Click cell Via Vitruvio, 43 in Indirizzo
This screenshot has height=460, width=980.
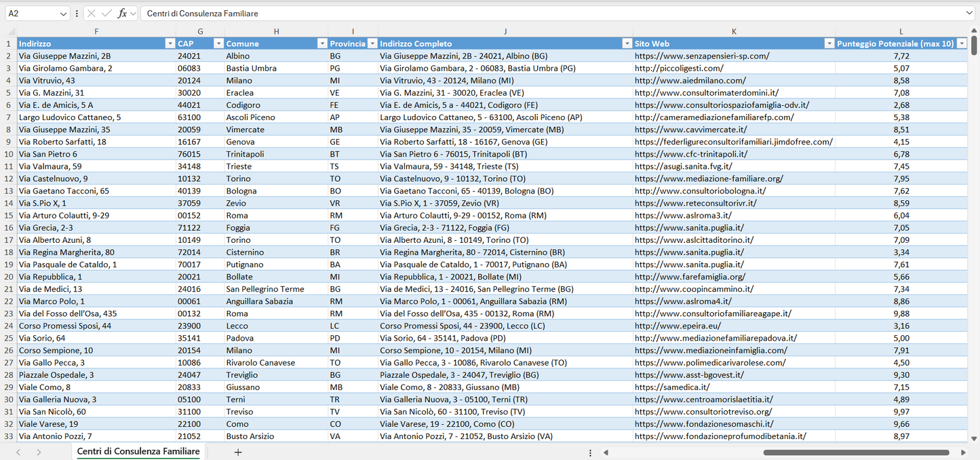point(96,81)
